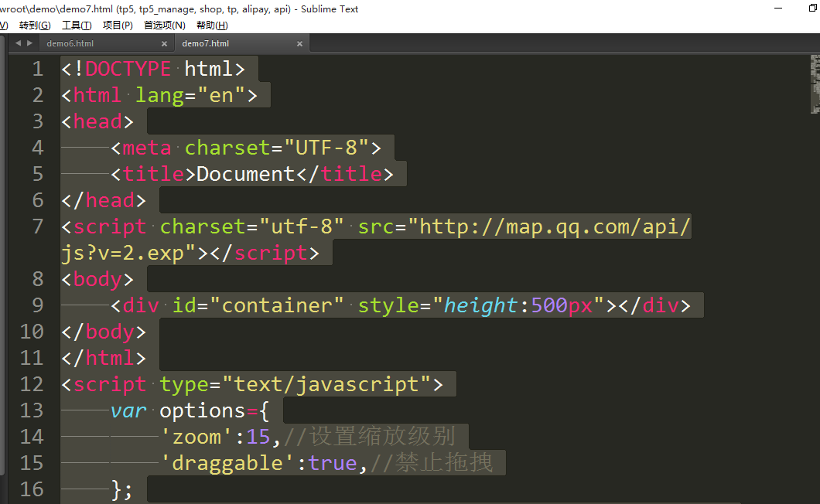
Task: Click line number 7 in the gutter
Action: tap(38, 226)
